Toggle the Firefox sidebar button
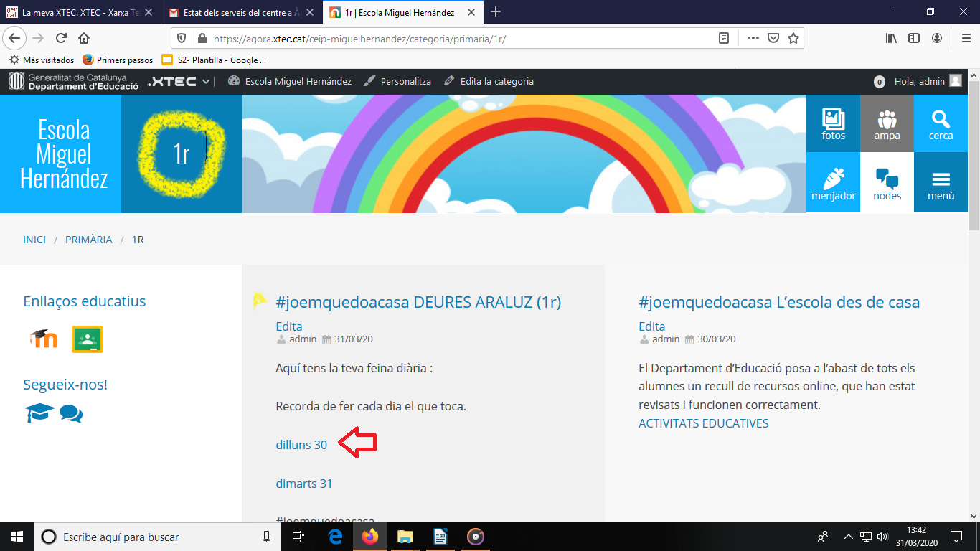This screenshot has width=980, height=551. 914,38
